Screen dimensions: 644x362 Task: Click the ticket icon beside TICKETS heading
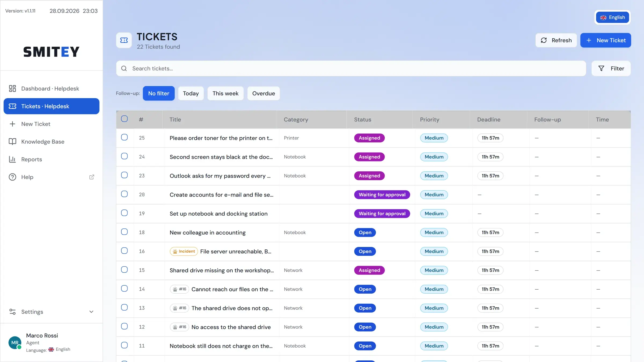click(x=124, y=40)
